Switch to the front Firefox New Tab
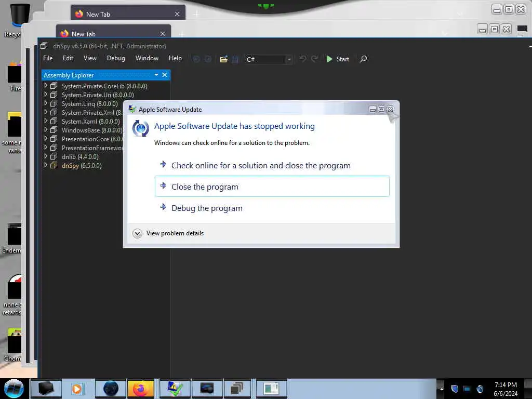 [x=113, y=34]
